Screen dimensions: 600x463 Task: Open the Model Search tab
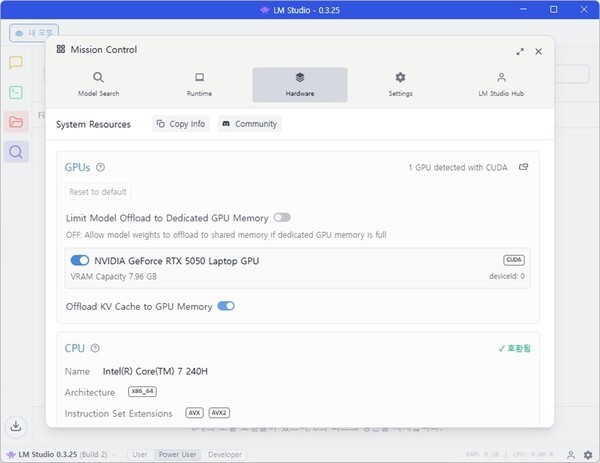(x=98, y=84)
